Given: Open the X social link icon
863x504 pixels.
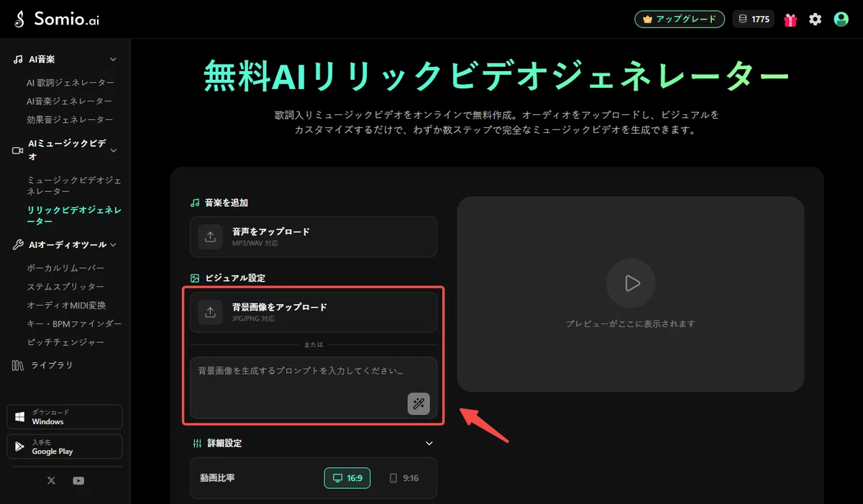Looking at the screenshot, I should [51, 481].
